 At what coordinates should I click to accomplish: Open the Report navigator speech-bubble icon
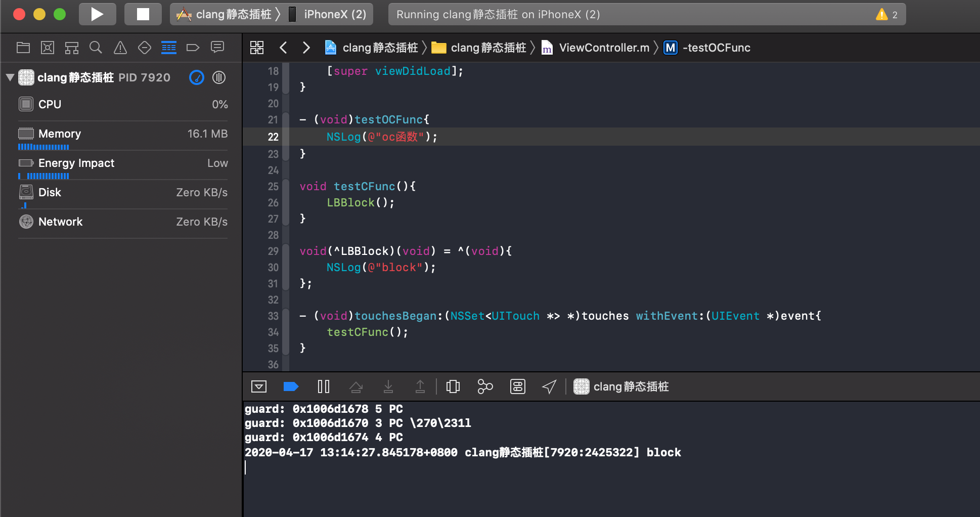coord(217,48)
